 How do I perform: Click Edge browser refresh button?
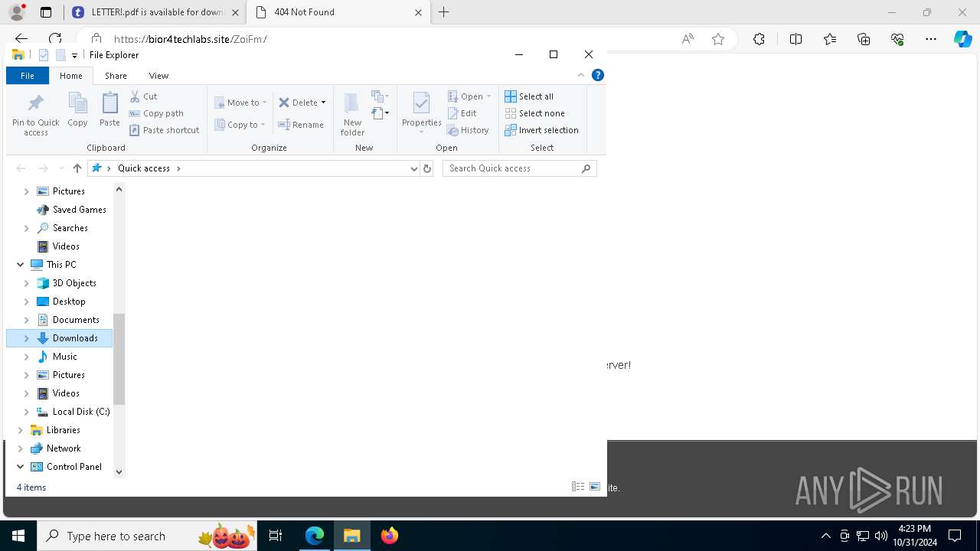[x=55, y=39]
